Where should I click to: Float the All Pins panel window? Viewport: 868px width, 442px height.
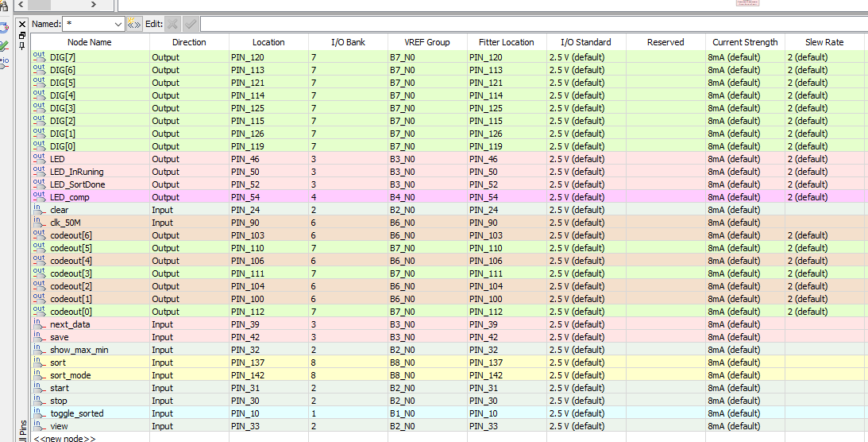pyautogui.click(x=22, y=34)
